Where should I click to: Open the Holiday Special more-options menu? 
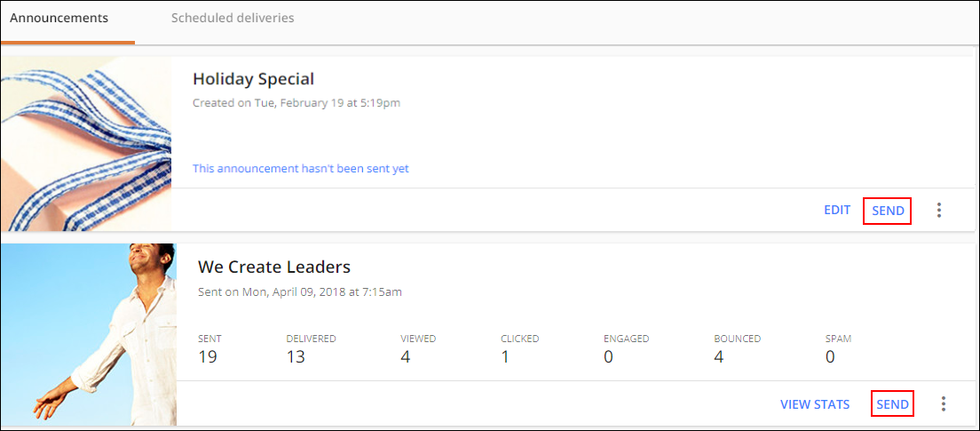pyautogui.click(x=939, y=211)
